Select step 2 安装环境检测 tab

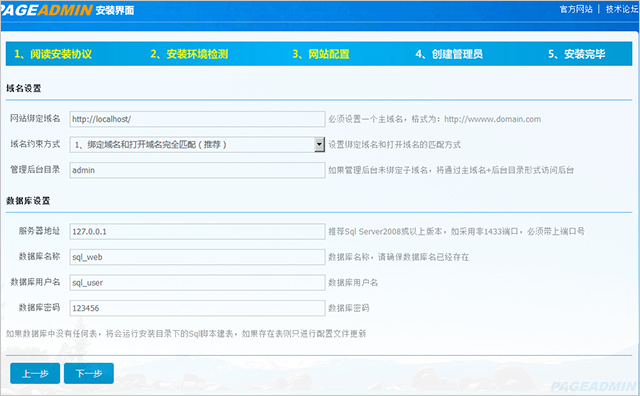click(x=189, y=54)
